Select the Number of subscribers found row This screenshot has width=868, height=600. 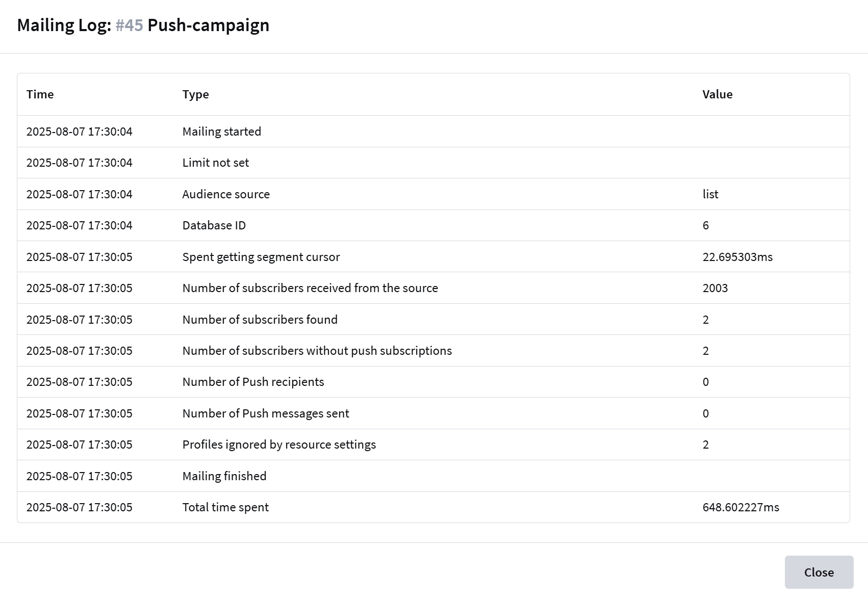click(x=260, y=320)
